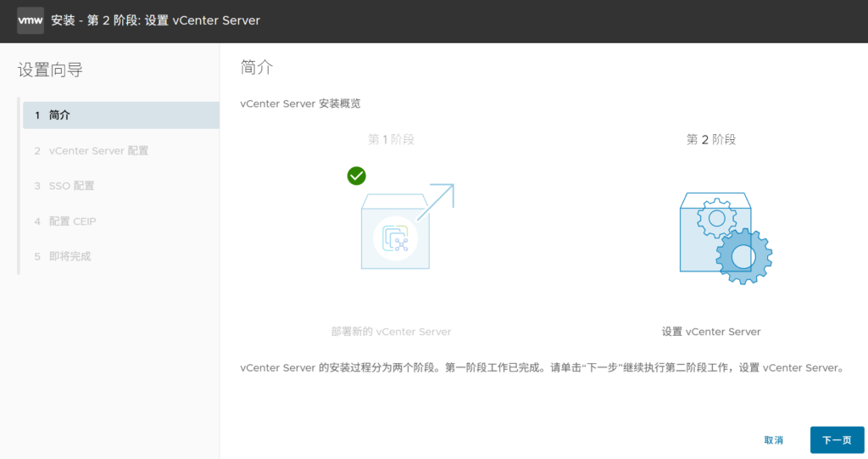Click the 取消 cancel button

(x=773, y=440)
